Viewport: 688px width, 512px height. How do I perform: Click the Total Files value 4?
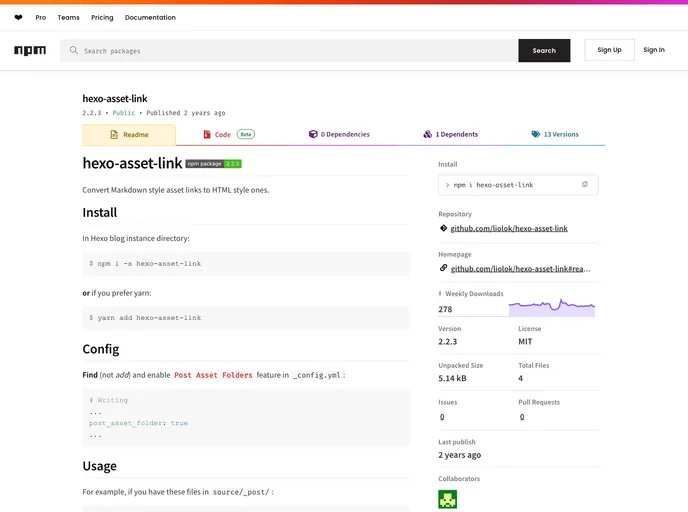(x=520, y=378)
